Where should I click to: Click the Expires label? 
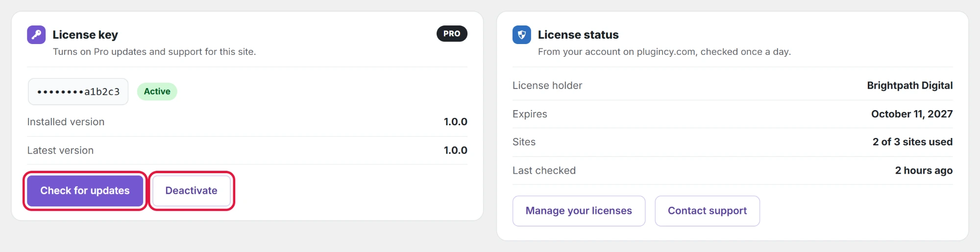pyautogui.click(x=530, y=114)
